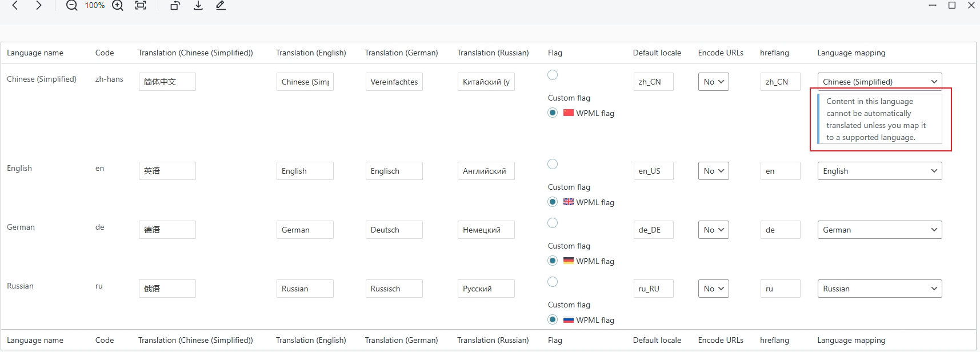Select the custom flag radio for Chinese (Simplified)
The width and height of the screenshot is (980, 352).
coord(553,75)
